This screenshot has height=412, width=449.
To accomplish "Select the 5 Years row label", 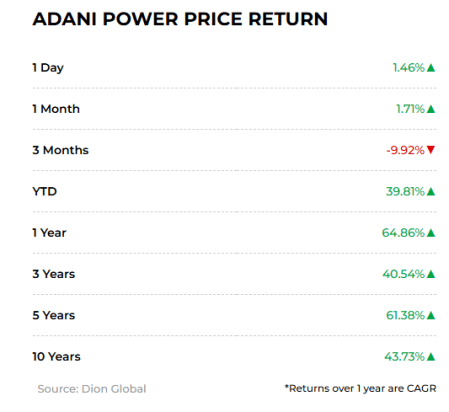I will [x=54, y=315].
